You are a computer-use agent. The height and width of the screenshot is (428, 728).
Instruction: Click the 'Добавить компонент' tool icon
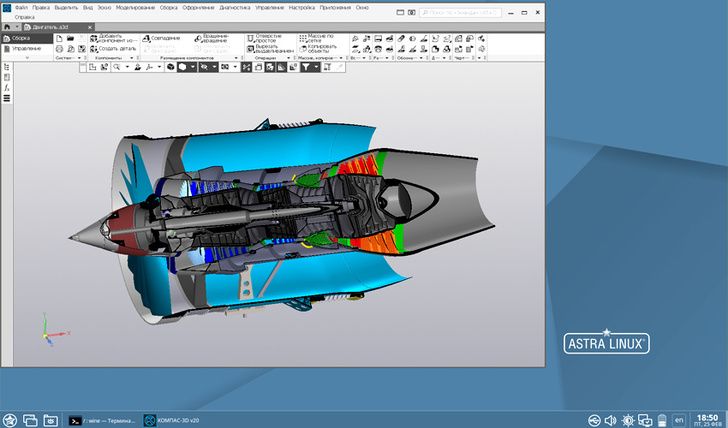tap(94, 39)
